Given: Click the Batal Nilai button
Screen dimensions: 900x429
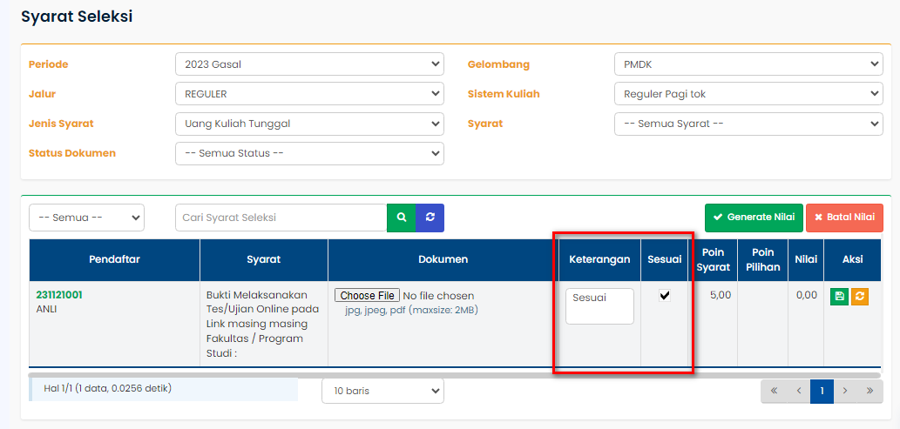Looking at the screenshot, I should 844,217.
